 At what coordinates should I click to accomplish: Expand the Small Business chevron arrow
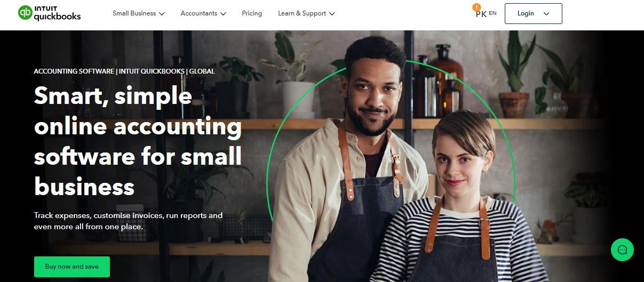click(162, 13)
